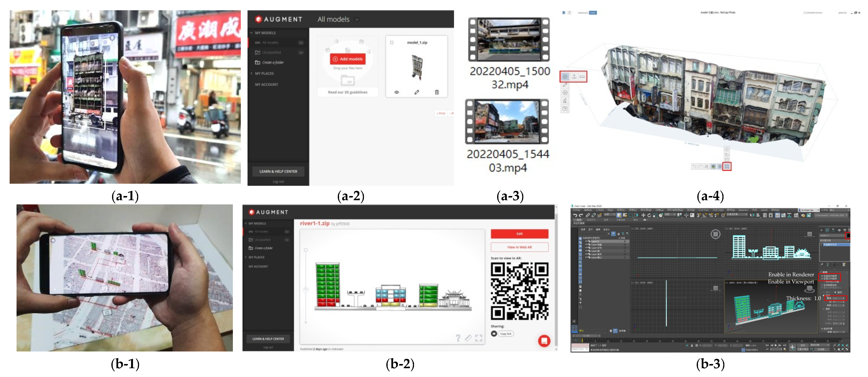The width and height of the screenshot is (868, 377).
Task: Click the fullscreen icon in river1-1 viewer
Action: click(478, 338)
